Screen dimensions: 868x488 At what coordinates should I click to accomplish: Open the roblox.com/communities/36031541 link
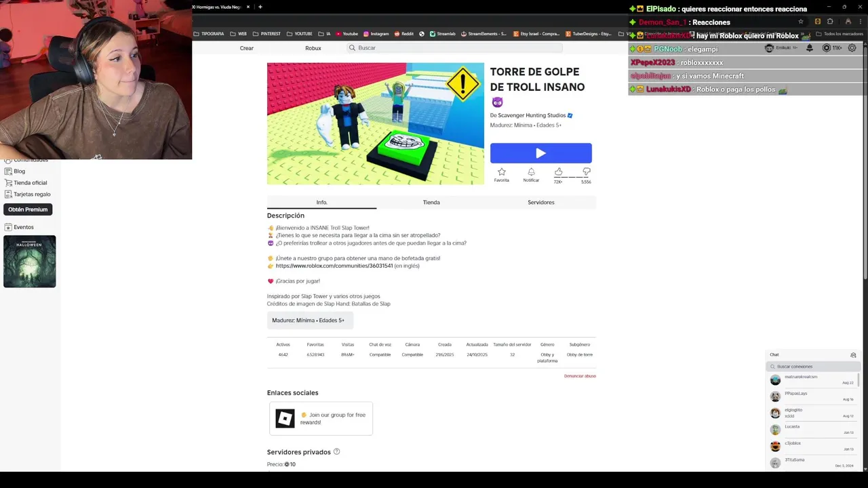(x=334, y=266)
